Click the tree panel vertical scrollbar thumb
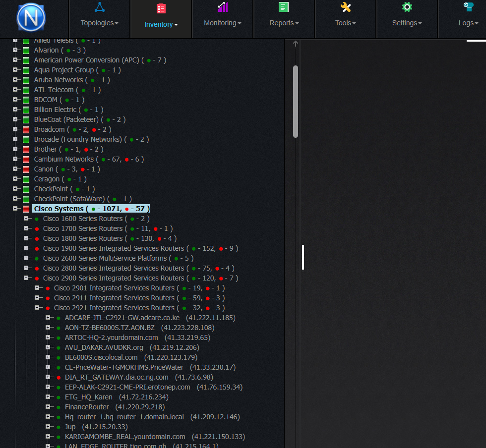The image size is (486, 448). coord(296,102)
